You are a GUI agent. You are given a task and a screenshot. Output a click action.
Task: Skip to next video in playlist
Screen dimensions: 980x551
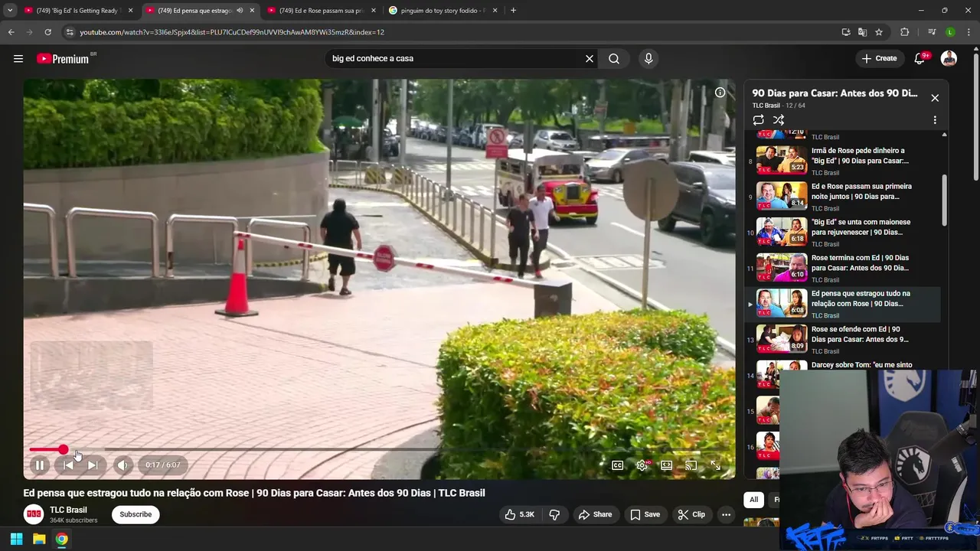tap(93, 465)
